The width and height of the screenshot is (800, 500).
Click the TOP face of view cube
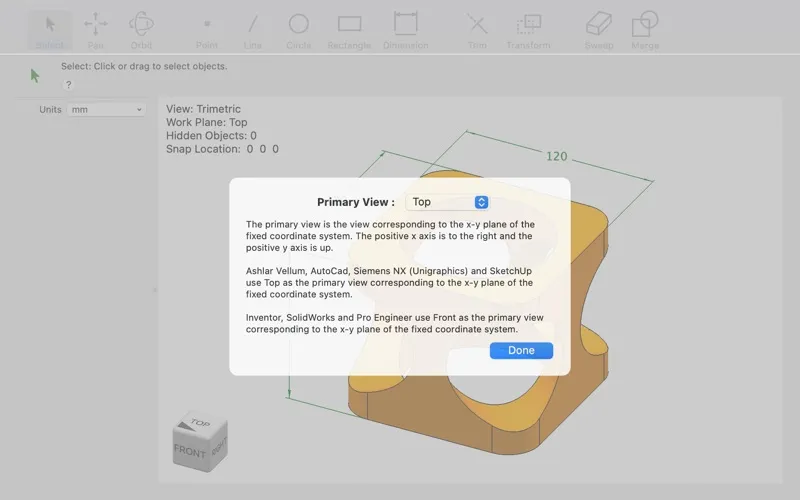pos(201,424)
